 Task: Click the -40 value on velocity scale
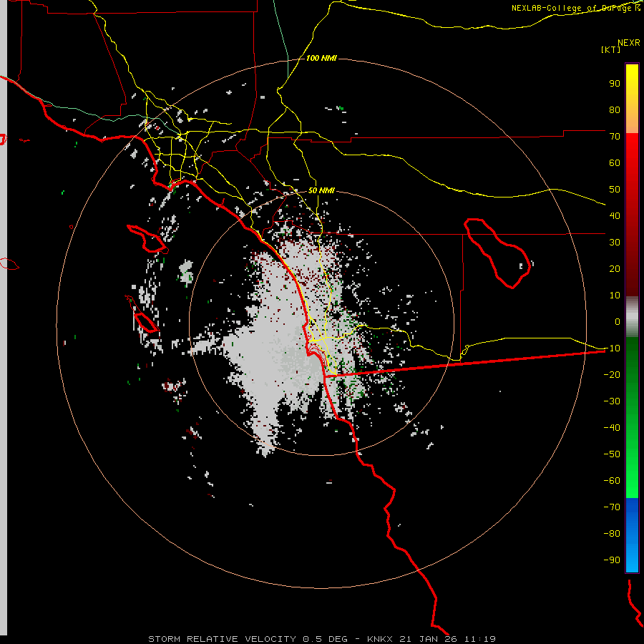pyautogui.click(x=612, y=428)
